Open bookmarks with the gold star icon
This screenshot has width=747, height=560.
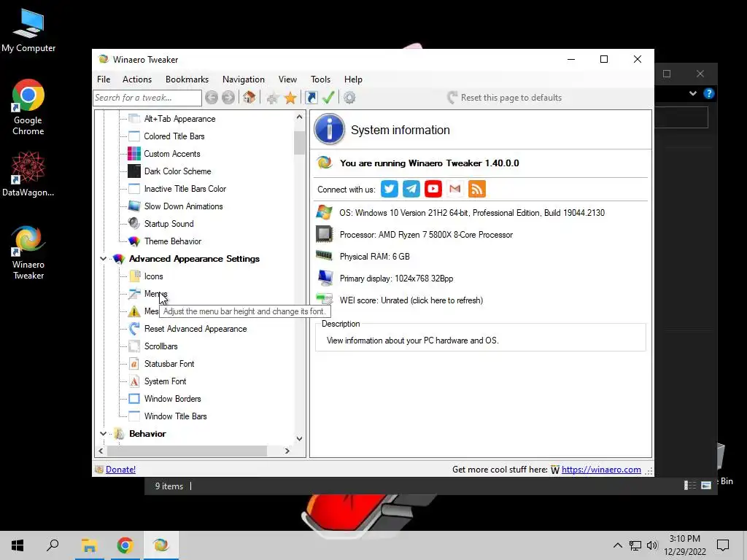290,98
